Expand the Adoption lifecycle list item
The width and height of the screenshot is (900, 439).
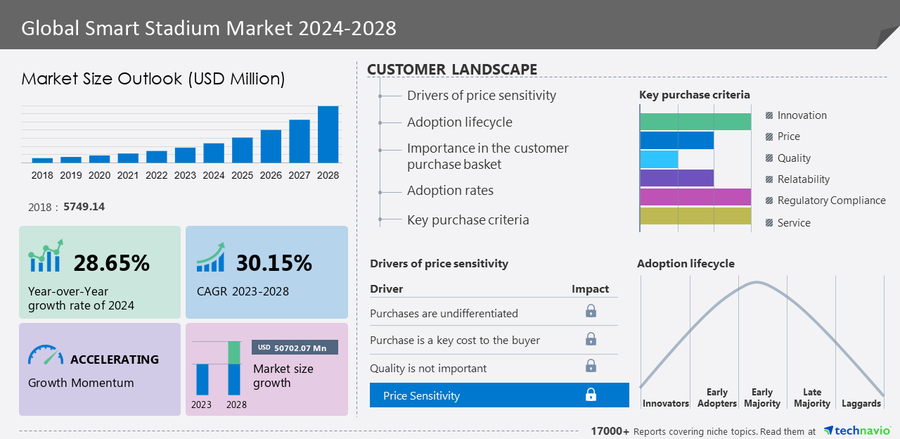click(x=459, y=122)
